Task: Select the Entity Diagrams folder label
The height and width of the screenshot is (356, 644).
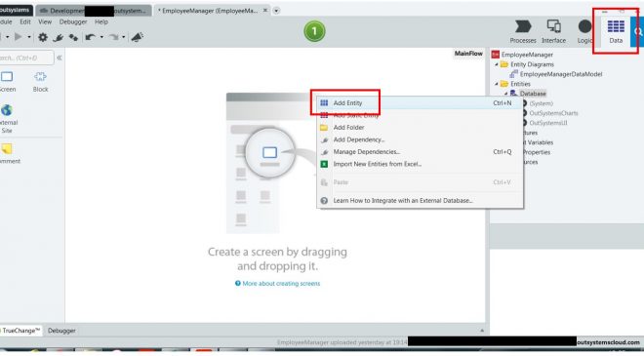Action: [x=532, y=64]
